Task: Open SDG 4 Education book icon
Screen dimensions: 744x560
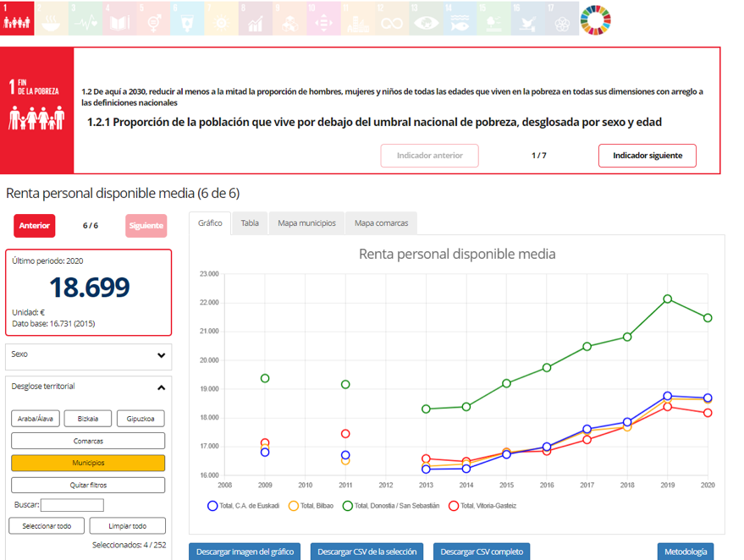Action: (x=118, y=18)
